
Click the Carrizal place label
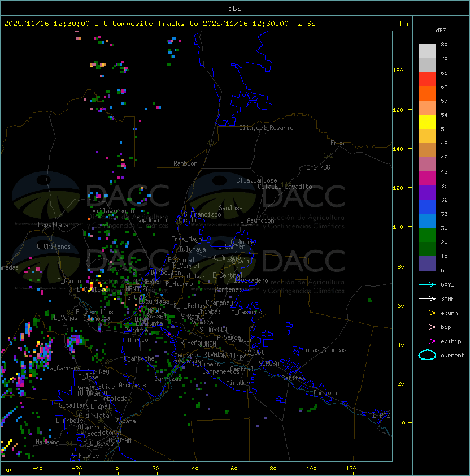click(167, 379)
